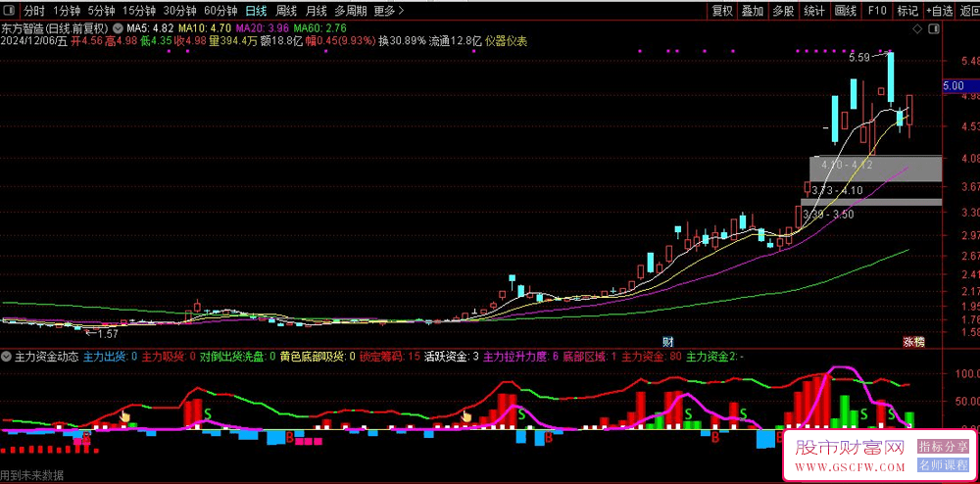Click the 流通12.8亿 float value
The width and height of the screenshot is (980, 484).
tap(455, 41)
